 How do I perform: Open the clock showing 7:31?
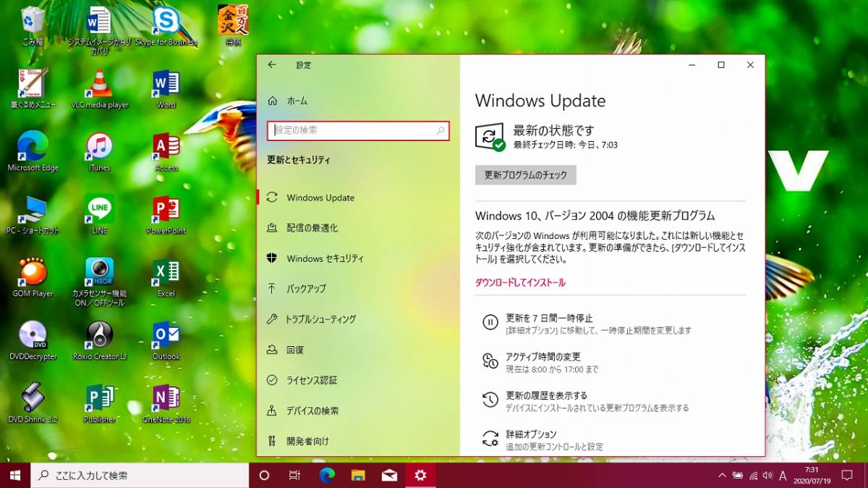[x=812, y=476]
